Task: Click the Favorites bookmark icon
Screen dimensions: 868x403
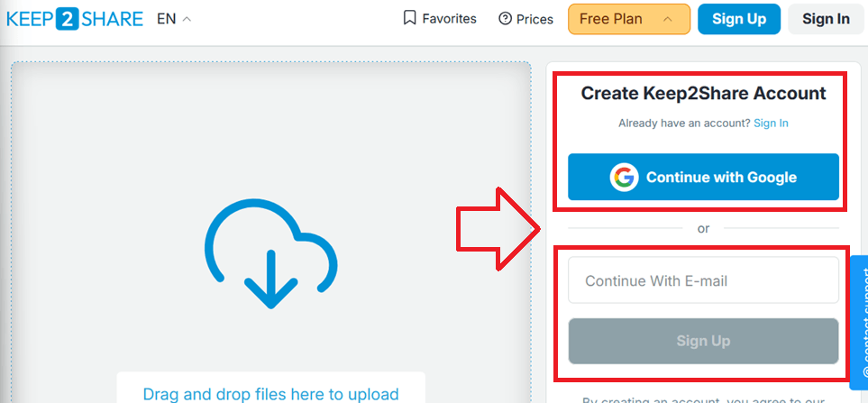Action: [x=409, y=19]
